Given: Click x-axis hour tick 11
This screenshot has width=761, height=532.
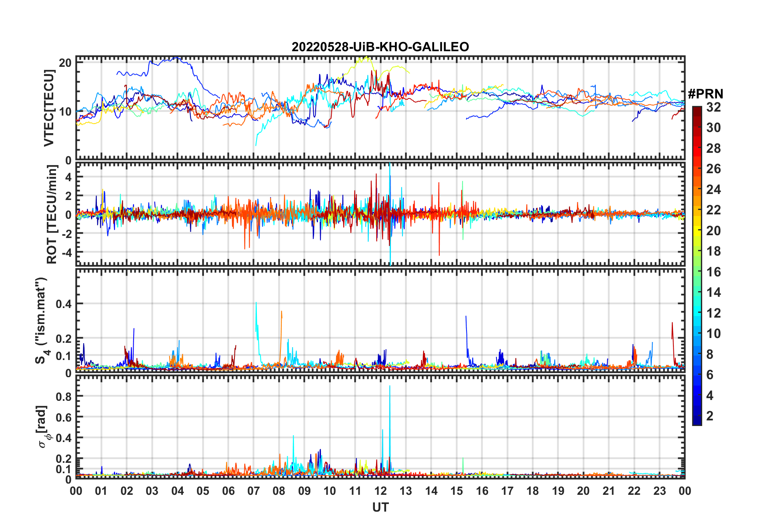Looking at the screenshot, I should pos(355,491).
